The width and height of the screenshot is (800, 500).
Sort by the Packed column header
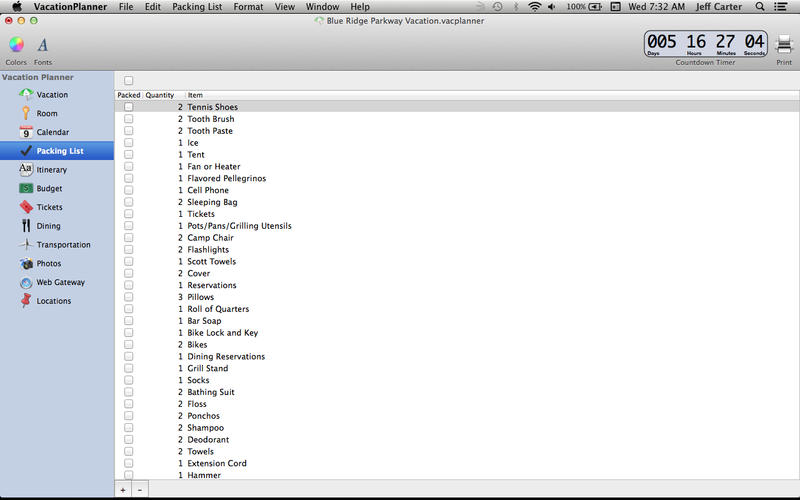tap(129, 95)
